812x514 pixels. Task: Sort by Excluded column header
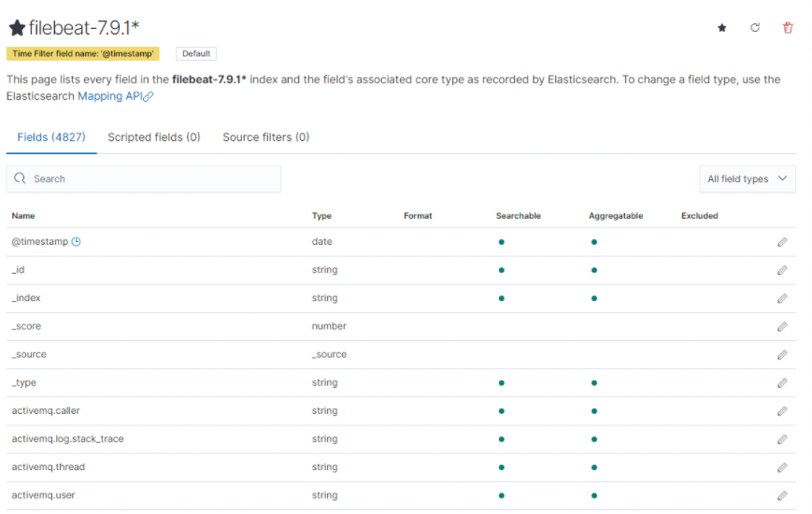700,216
